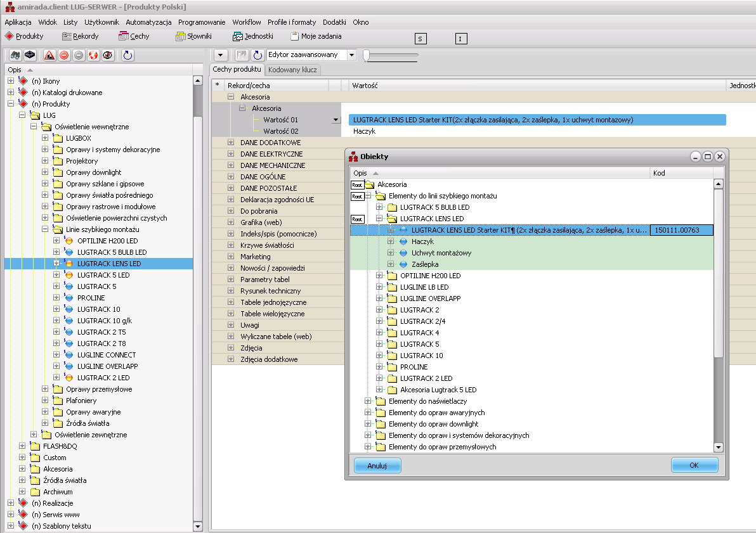The height and width of the screenshot is (533, 756).
Task: Click the red diamond icon beside (n) Ikony
Action: tap(23, 80)
